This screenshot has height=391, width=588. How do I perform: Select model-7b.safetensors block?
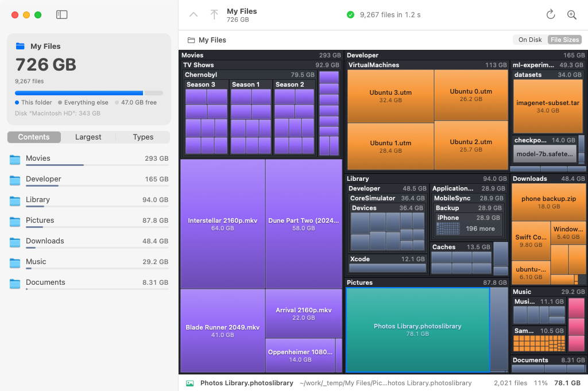pyautogui.click(x=544, y=154)
